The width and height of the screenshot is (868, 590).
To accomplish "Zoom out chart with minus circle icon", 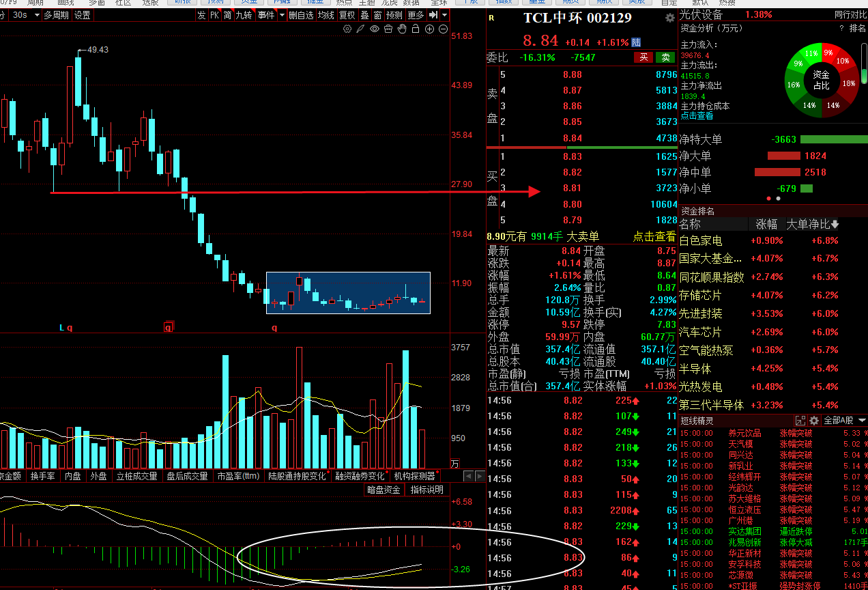I will tap(444, 29).
